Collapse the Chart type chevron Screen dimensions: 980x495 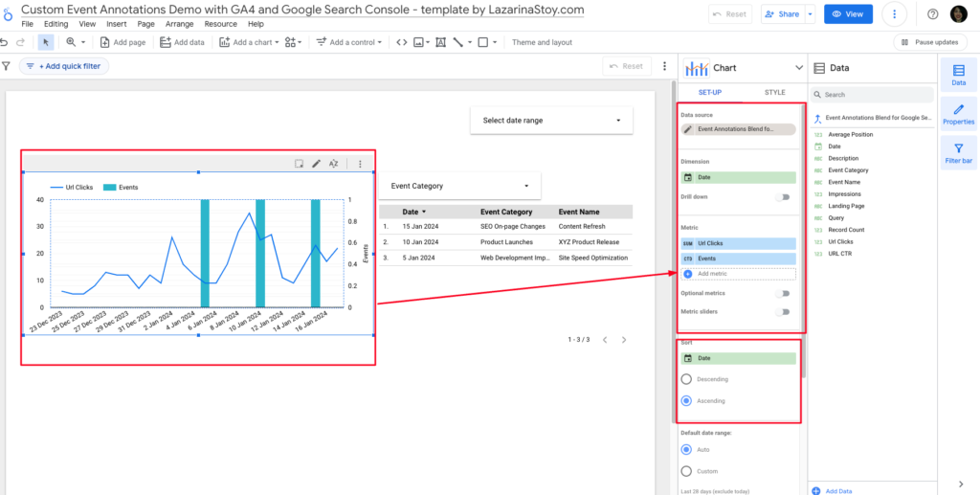[x=799, y=67]
